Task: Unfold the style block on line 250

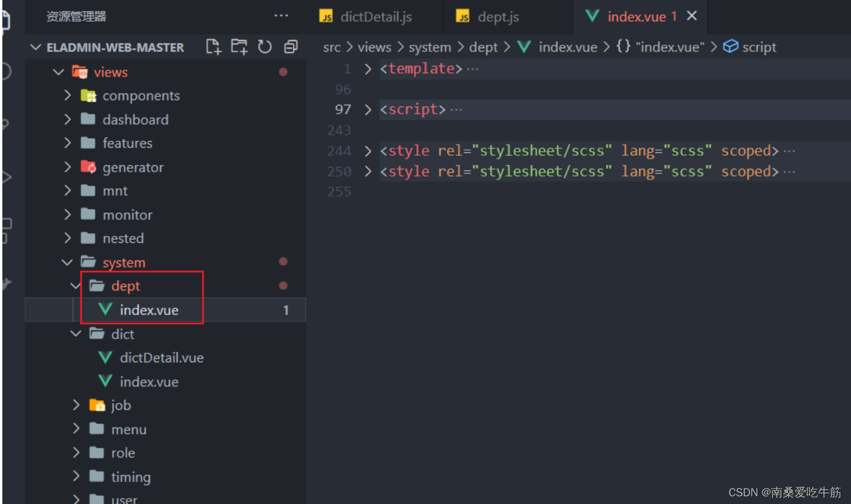Action: tap(368, 172)
